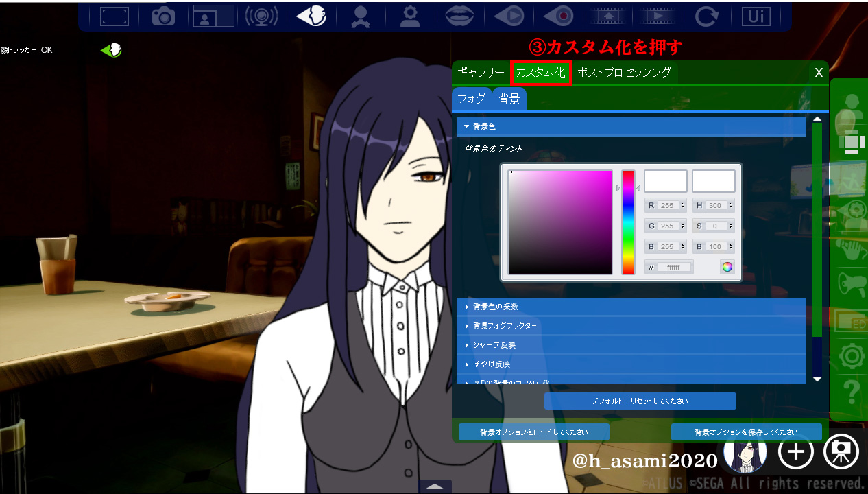Adjust the G value stepper
868x494 pixels.
click(x=683, y=226)
